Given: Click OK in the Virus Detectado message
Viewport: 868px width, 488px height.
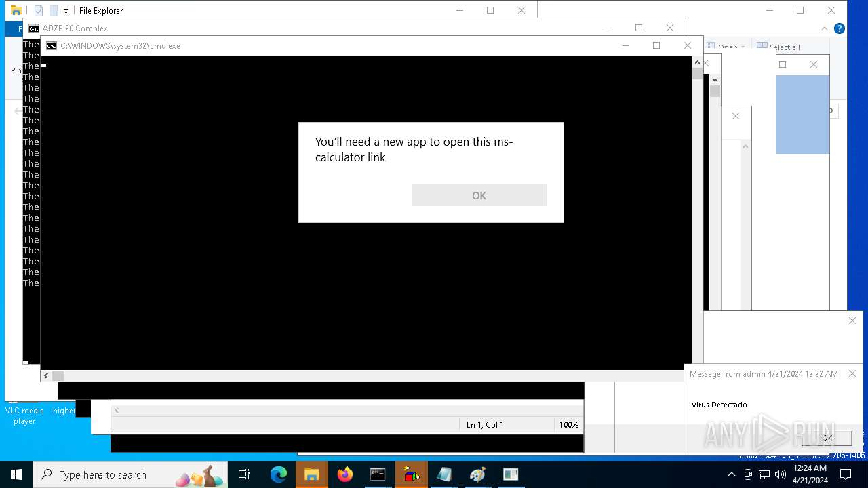Looking at the screenshot, I should tap(826, 438).
